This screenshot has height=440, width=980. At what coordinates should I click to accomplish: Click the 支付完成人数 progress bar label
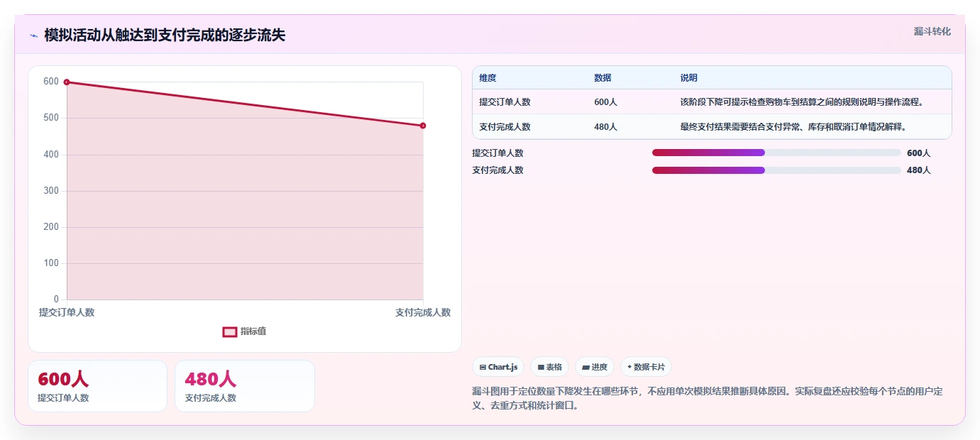tap(497, 170)
